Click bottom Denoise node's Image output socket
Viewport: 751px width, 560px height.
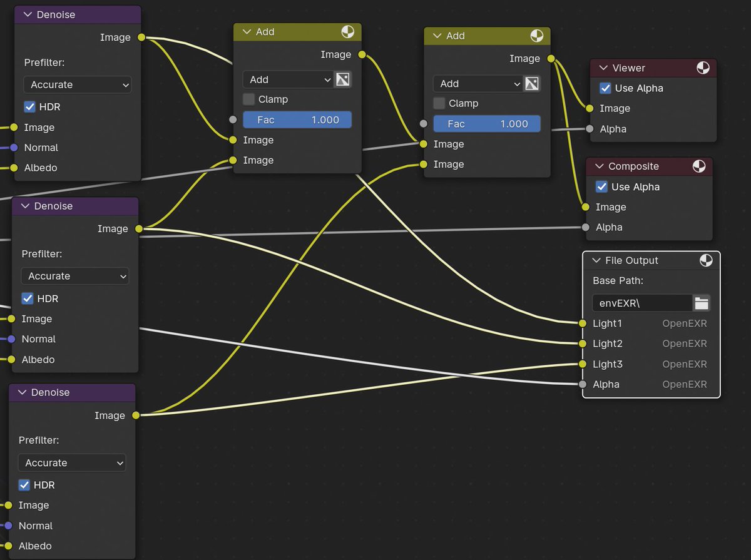click(x=136, y=415)
